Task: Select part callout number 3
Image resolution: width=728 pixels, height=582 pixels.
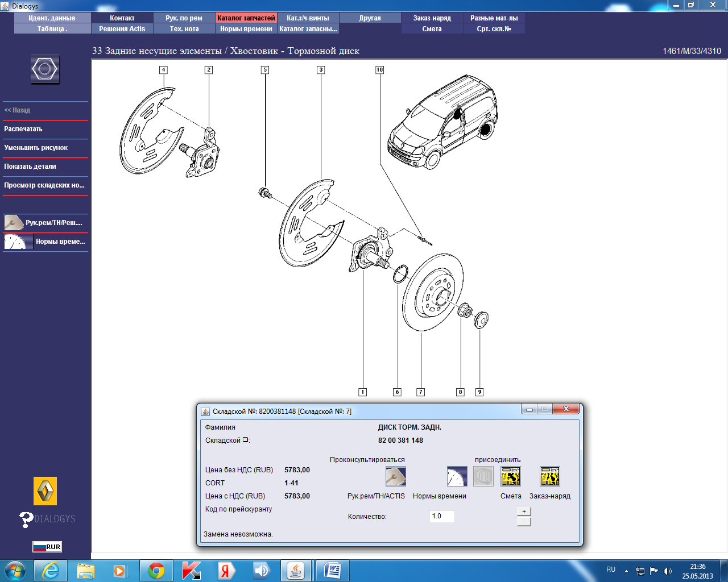Action: pos(321,70)
